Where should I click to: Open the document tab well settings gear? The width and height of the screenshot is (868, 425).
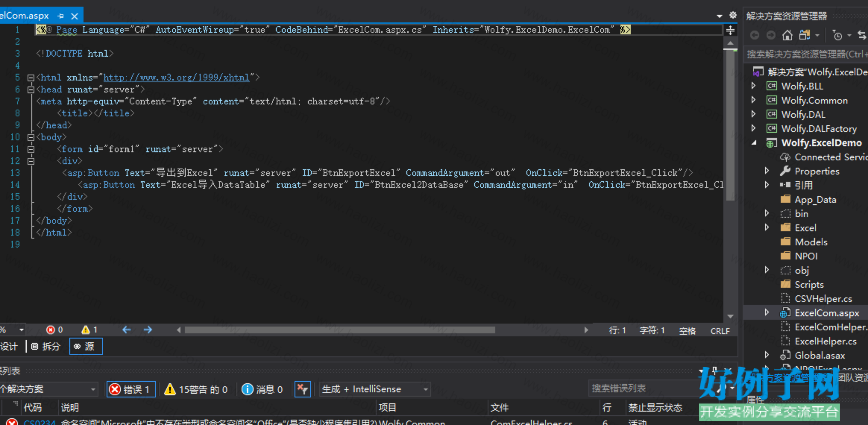tap(733, 15)
